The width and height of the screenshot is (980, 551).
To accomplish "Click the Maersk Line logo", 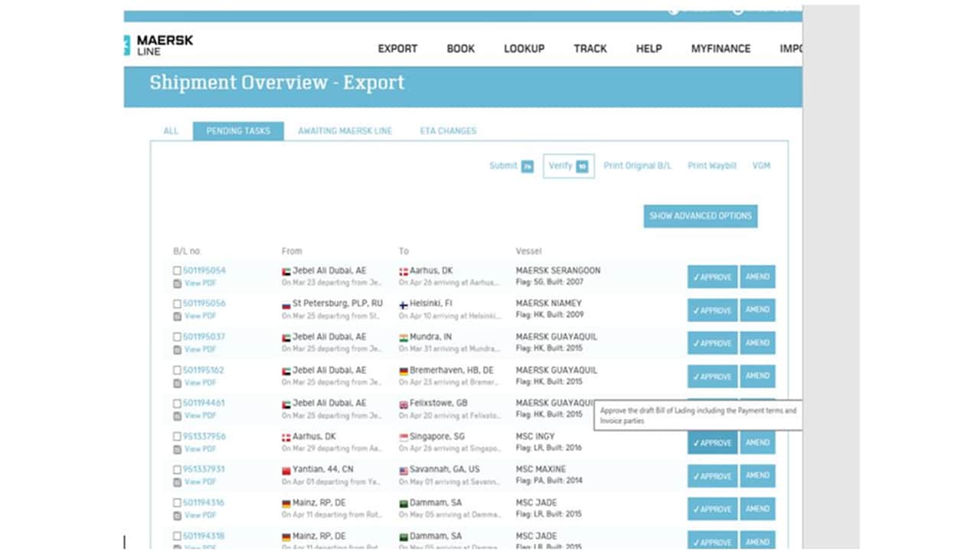I will tap(158, 45).
